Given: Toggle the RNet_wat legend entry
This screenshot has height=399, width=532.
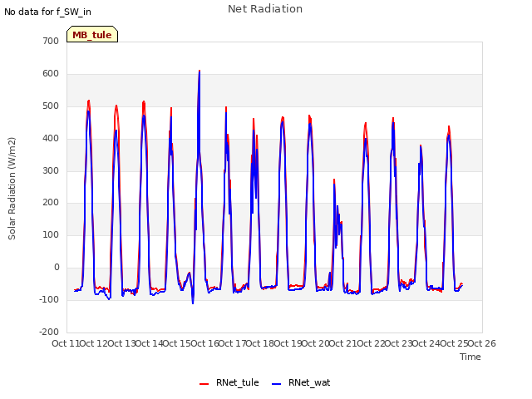Looking at the screenshot, I should [301, 382].
